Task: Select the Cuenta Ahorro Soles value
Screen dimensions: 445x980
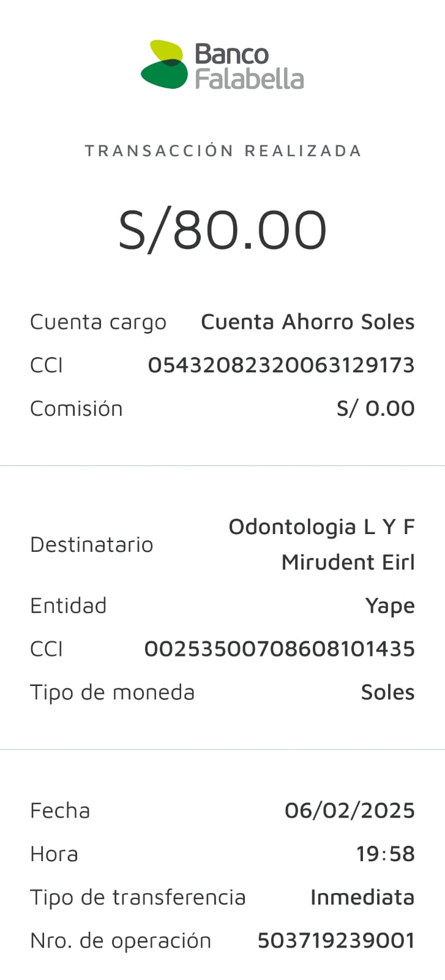Action: pos(307,322)
